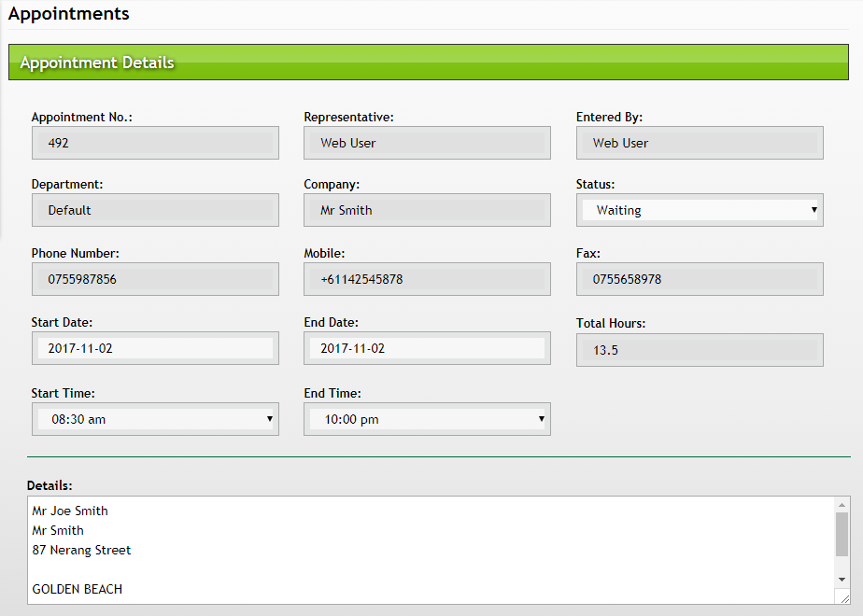
Task: Open the Status dropdown showing Waiting
Action: click(699, 210)
